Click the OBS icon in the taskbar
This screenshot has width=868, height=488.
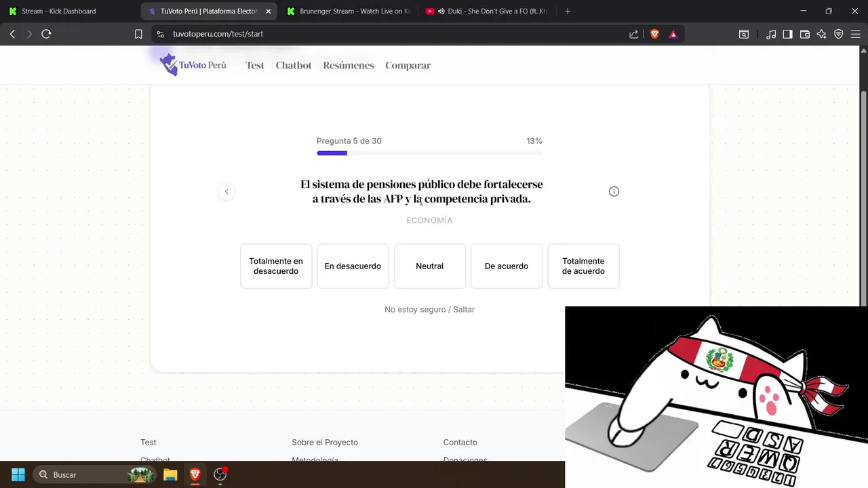[x=220, y=474]
